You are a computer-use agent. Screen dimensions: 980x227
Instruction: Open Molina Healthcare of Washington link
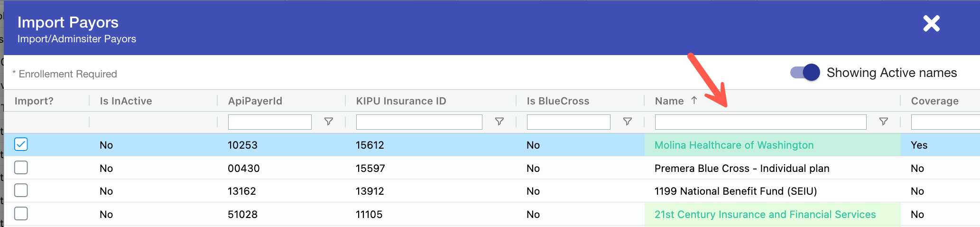click(x=734, y=145)
